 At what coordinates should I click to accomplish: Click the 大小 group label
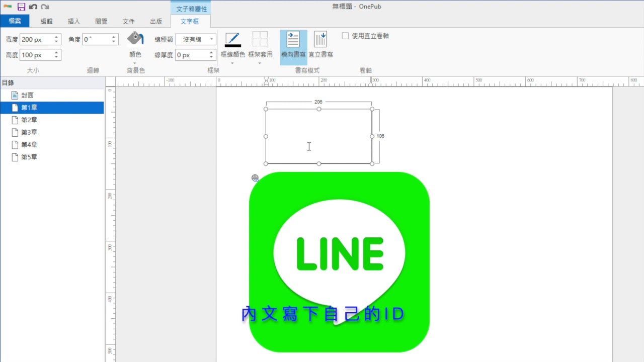coord(33,70)
